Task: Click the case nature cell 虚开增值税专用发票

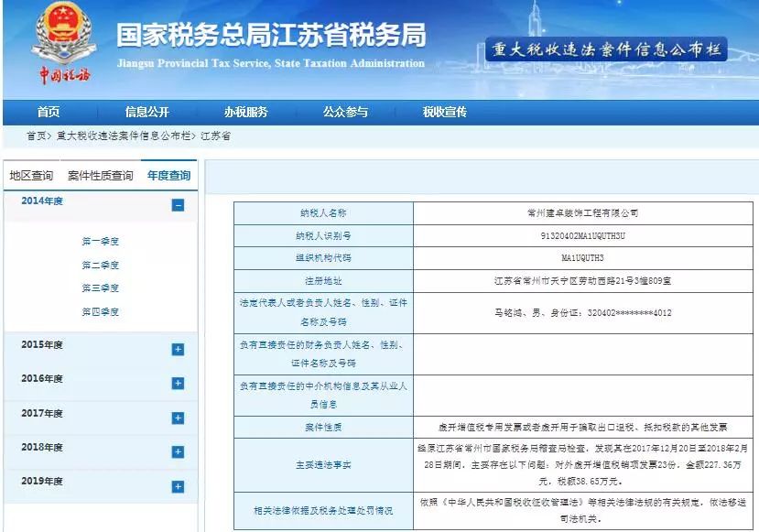Action: [x=583, y=427]
